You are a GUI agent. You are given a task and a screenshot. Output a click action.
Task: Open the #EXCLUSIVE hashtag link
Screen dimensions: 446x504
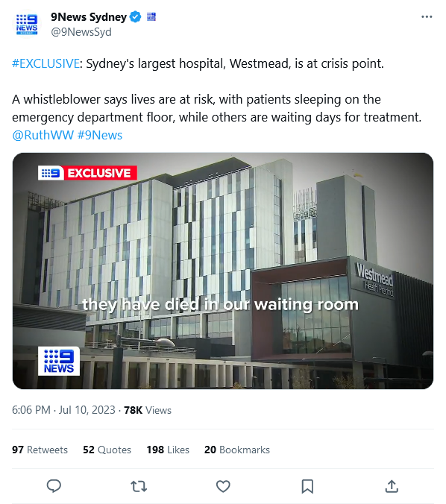45,63
